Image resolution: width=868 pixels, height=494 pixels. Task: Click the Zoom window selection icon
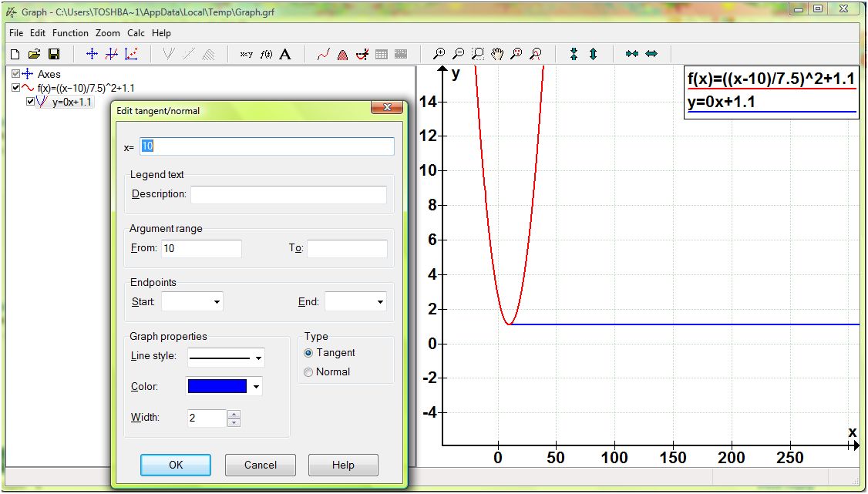coord(478,54)
